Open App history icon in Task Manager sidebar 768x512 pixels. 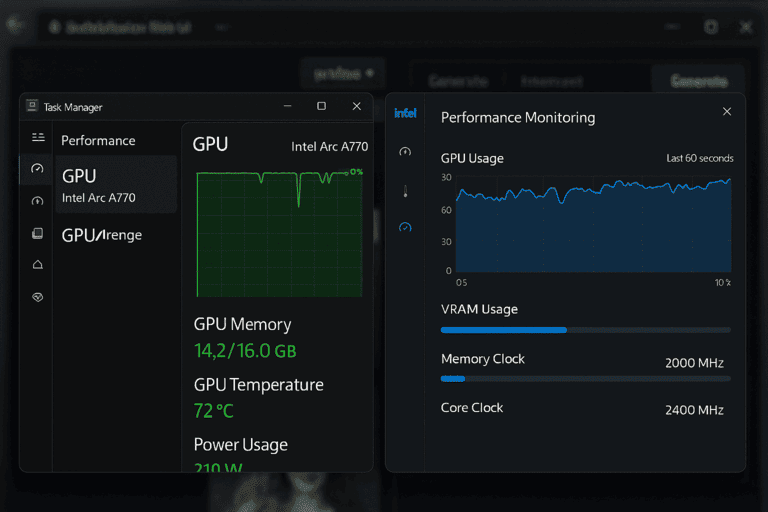[37, 201]
